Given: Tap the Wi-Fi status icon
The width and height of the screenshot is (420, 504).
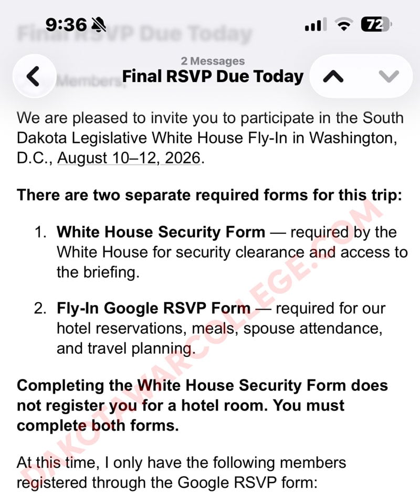Looking at the screenshot, I should tap(344, 24).
